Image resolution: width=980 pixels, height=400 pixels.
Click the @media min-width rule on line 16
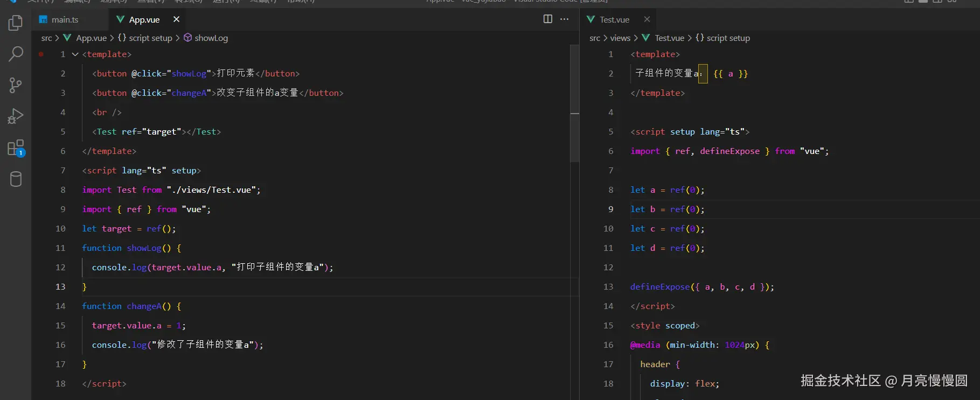click(699, 345)
